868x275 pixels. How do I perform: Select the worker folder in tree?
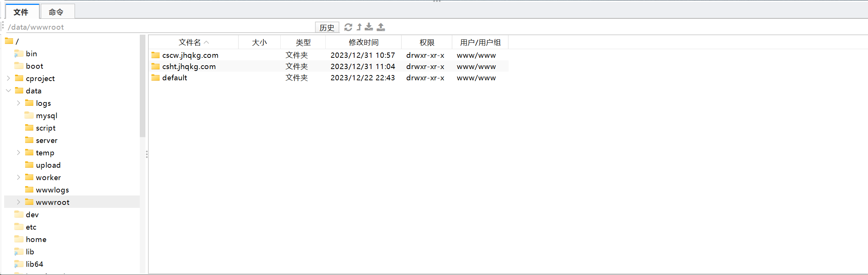pyautogui.click(x=43, y=177)
